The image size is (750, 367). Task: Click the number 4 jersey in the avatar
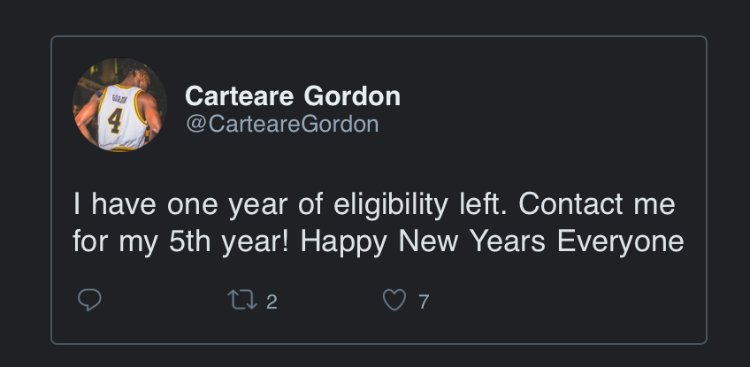click(x=121, y=117)
